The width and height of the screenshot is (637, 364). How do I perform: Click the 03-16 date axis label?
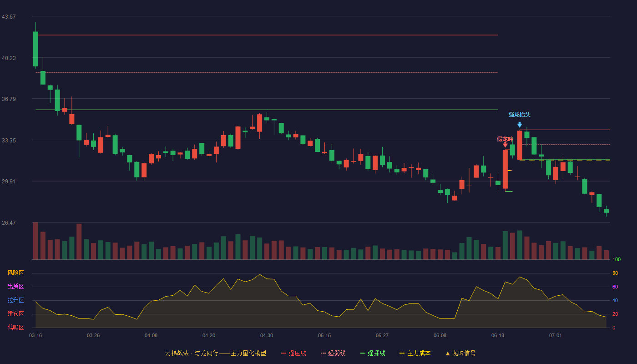click(35, 335)
